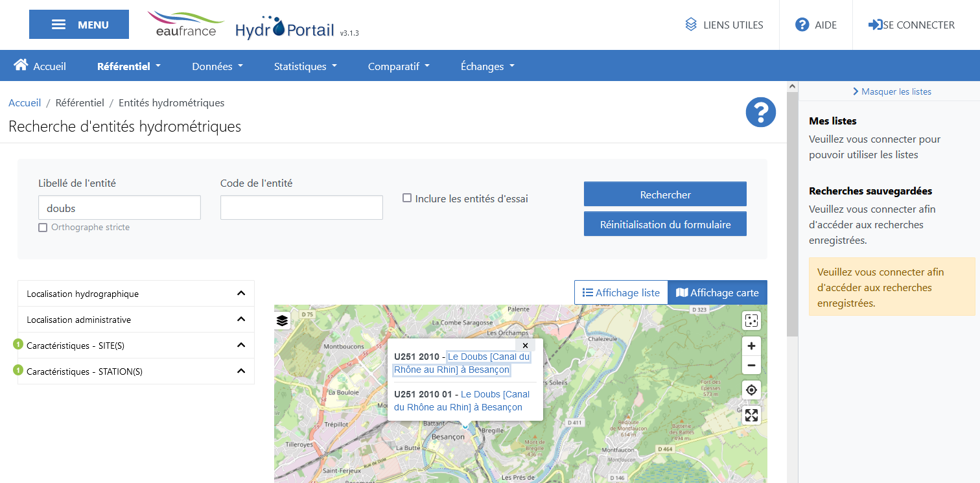The height and width of the screenshot is (483, 980).
Task: Switch map to fullscreen mode
Action: click(x=751, y=416)
